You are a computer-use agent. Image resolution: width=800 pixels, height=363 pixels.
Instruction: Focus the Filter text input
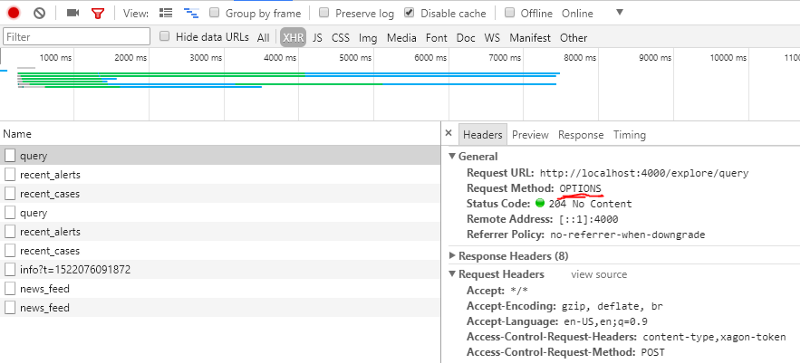[77, 37]
